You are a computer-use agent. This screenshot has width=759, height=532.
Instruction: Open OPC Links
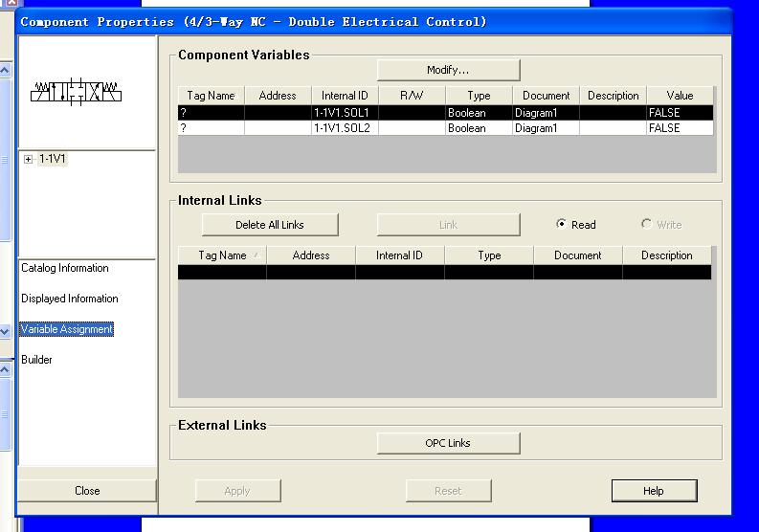click(x=448, y=443)
